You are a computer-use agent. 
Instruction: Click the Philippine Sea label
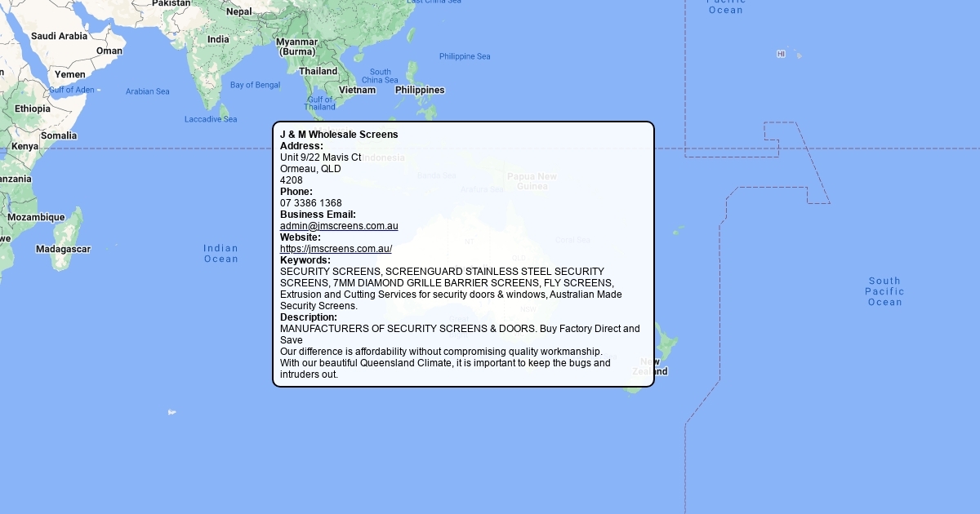tap(465, 56)
